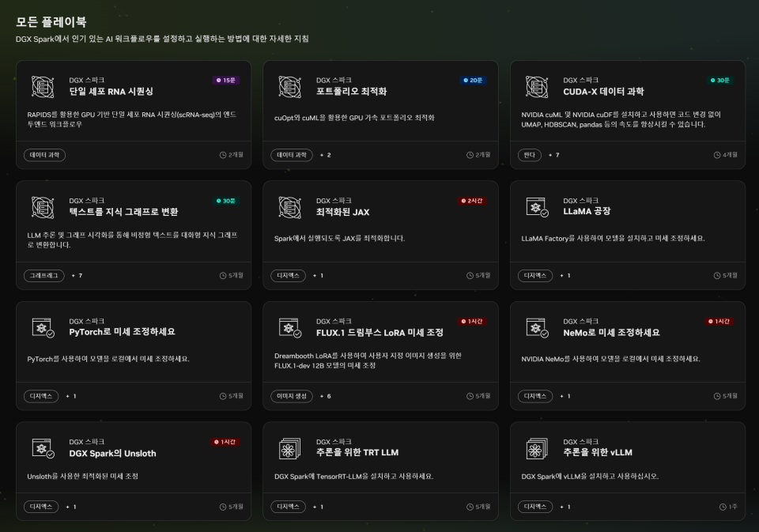This screenshot has height=532, width=759.
Task: Click the 디지엑스 tag on 최적화된 JAX
Action: pyautogui.click(x=288, y=275)
